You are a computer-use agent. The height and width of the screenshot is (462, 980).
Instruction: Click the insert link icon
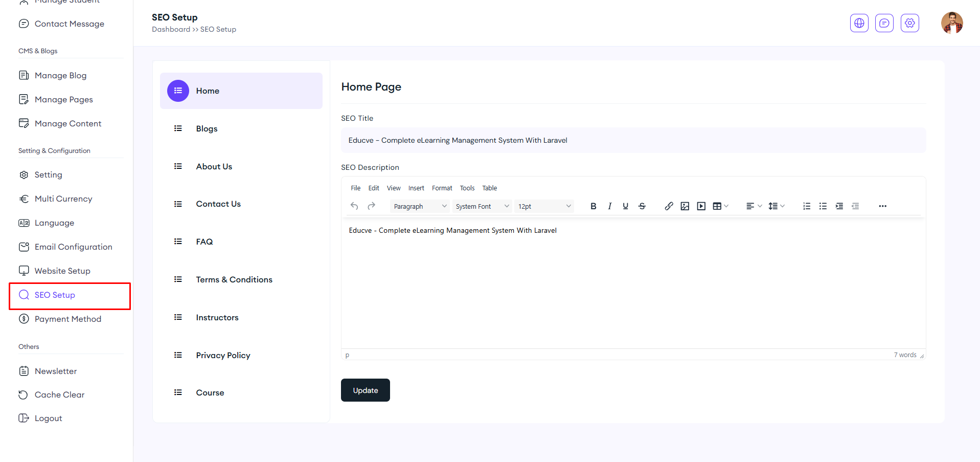(669, 206)
